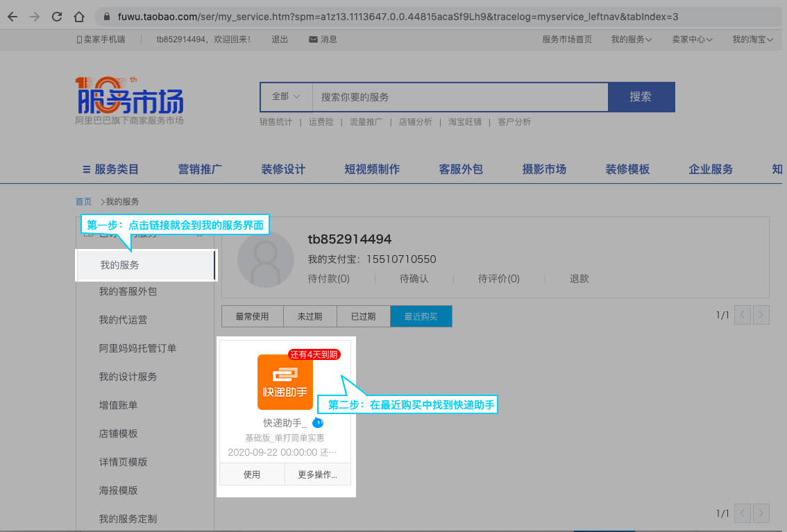Open 我的设计服务 in left sidebar
Image resolution: width=787 pixels, height=532 pixels.
(128, 377)
